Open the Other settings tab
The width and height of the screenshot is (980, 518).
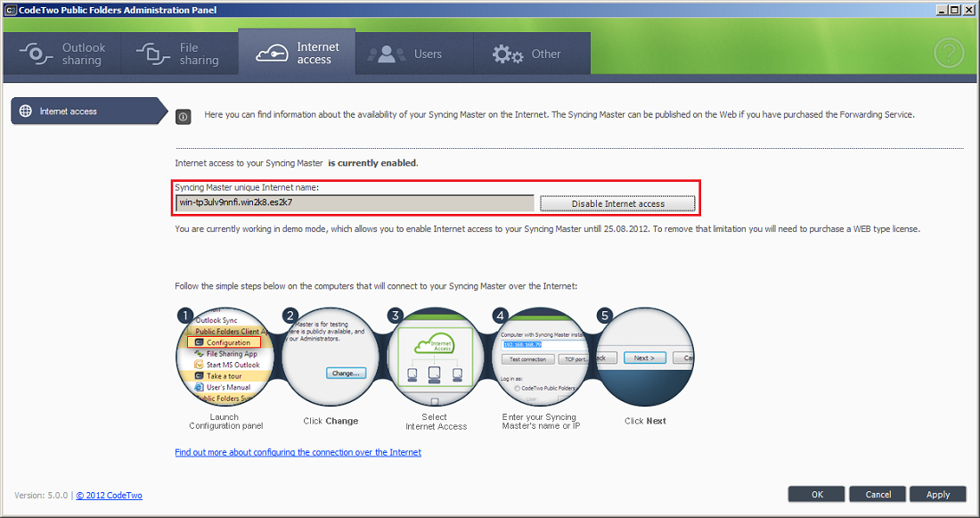click(x=532, y=53)
